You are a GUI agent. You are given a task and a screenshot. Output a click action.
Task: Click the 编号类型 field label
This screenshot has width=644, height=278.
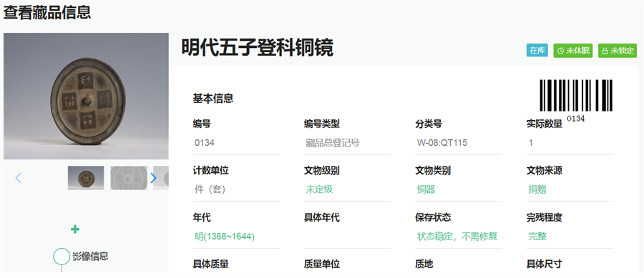[321, 124]
